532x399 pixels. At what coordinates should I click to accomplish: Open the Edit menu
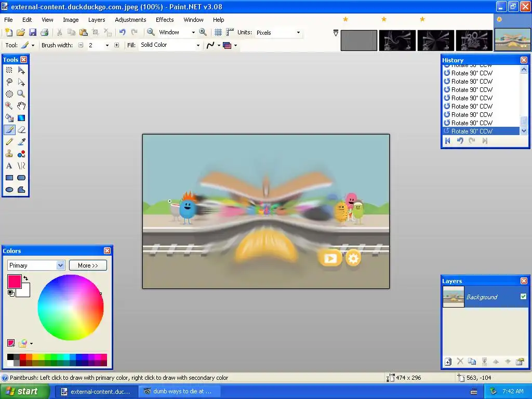click(27, 20)
